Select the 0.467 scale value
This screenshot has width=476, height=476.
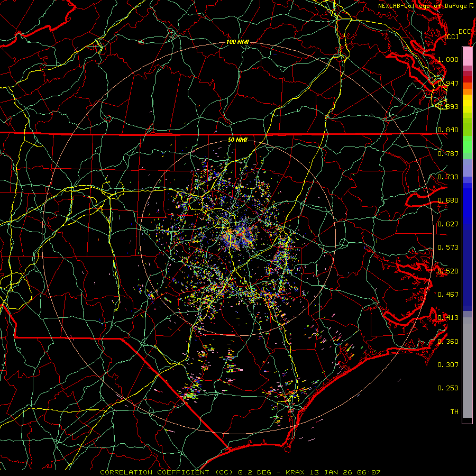(448, 295)
